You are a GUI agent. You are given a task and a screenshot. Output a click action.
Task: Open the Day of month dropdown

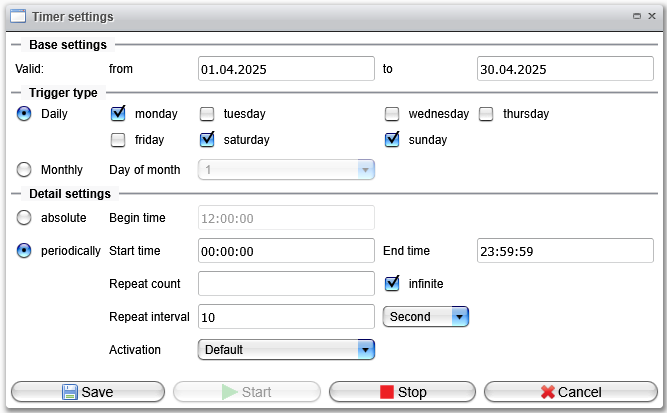click(x=286, y=170)
